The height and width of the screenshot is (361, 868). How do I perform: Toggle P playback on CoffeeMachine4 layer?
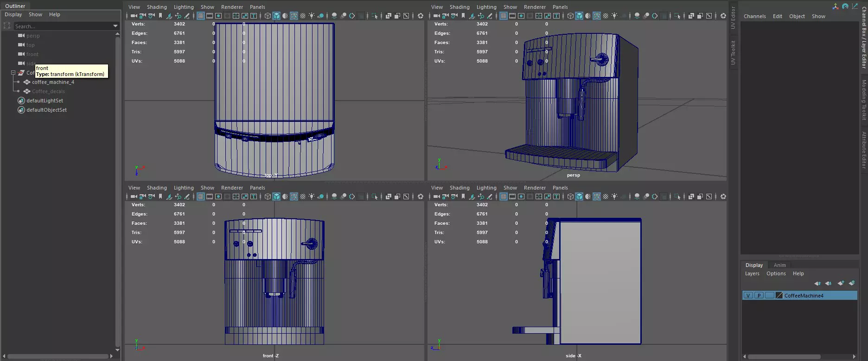tap(759, 295)
